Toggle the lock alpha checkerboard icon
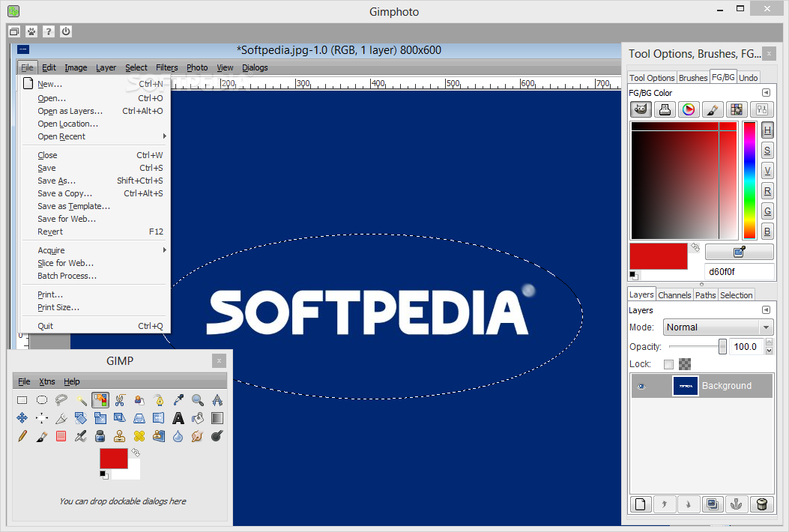The image size is (789, 532). [x=685, y=364]
